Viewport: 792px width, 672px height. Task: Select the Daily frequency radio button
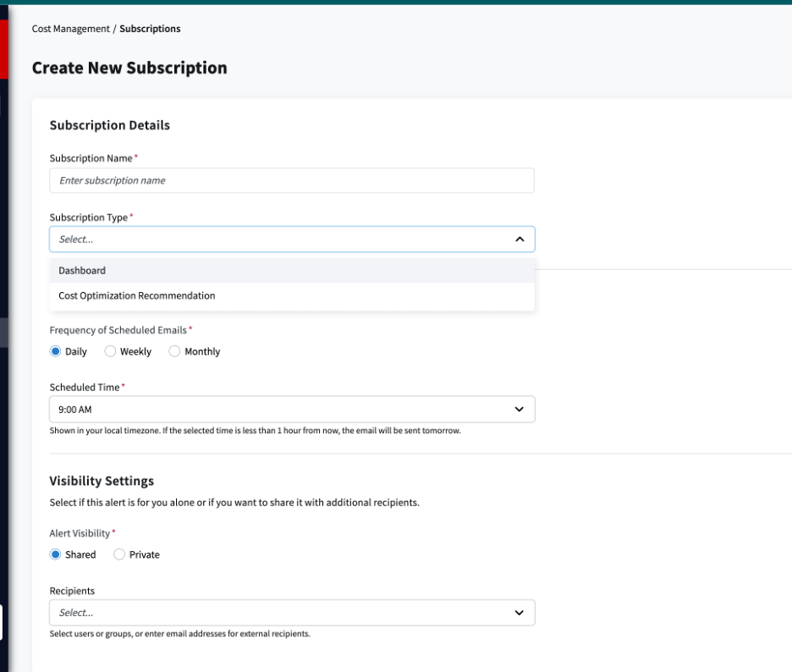tap(56, 351)
